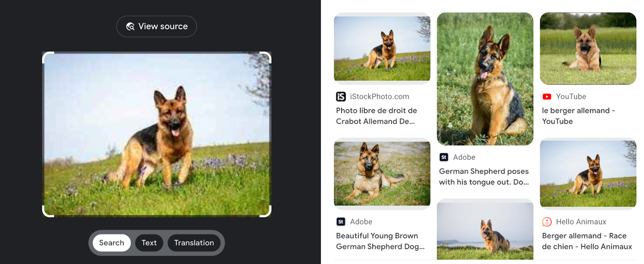The image size is (644, 264).
Task: Open the lying German Shepherd Adobe thumbnail
Action: (x=382, y=174)
